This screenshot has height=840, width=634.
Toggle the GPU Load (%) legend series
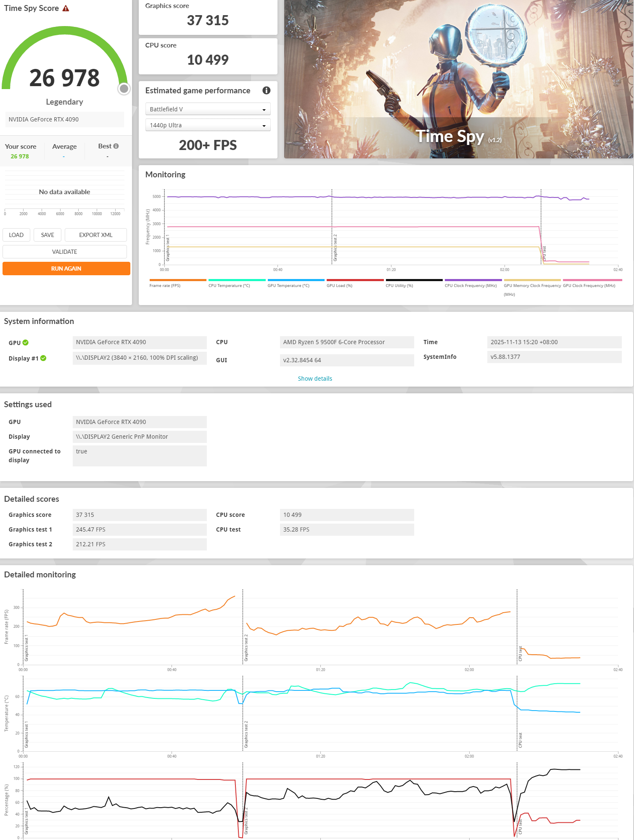click(355, 280)
